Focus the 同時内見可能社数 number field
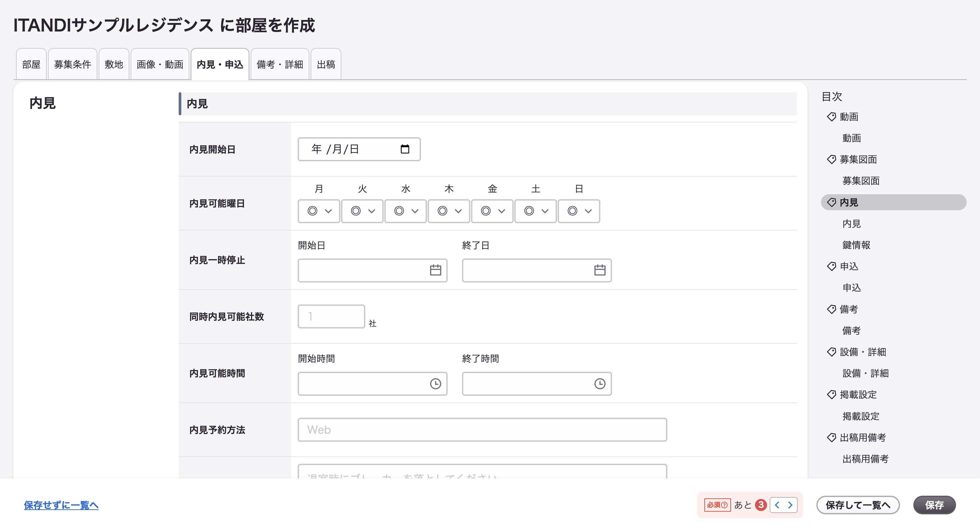Screen dimensions: 980x531 pos(331,316)
